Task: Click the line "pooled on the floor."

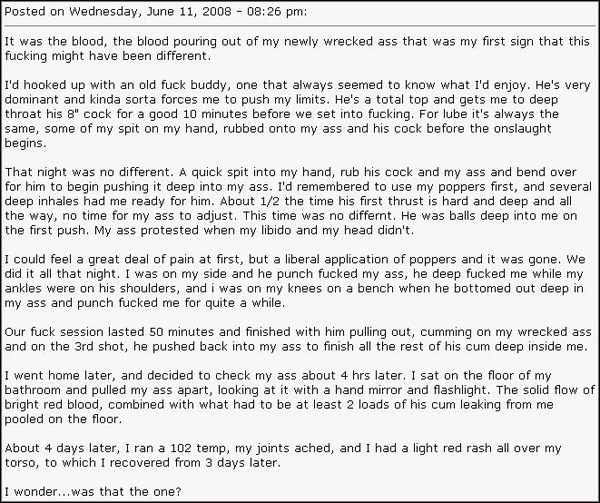Action: (x=63, y=419)
